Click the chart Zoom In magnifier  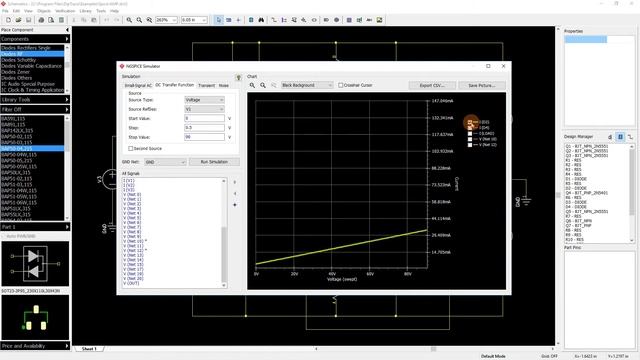pyautogui.click(x=252, y=85)
